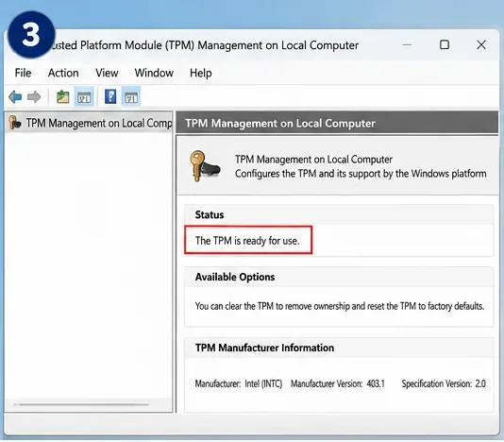Screen dimensions: 504x442
Task: Click the key icon in the tree pane
Action: click(15, 123)
